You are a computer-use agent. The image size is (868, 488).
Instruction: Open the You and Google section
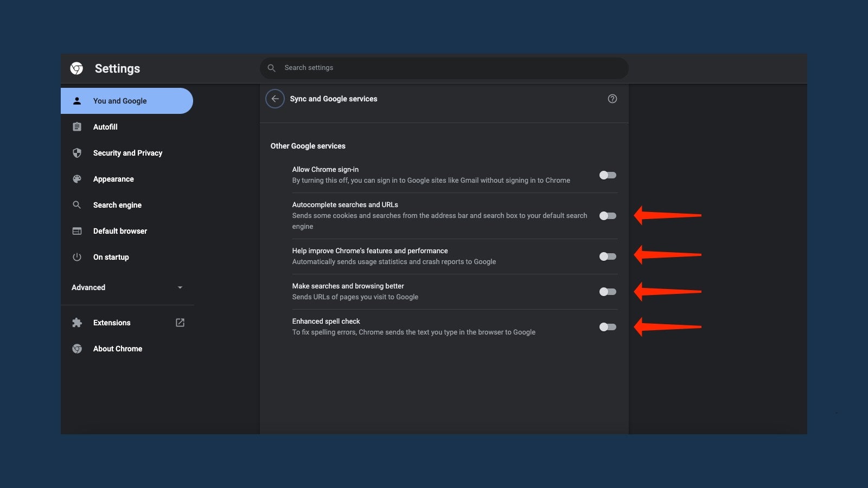tap(127, 101)
